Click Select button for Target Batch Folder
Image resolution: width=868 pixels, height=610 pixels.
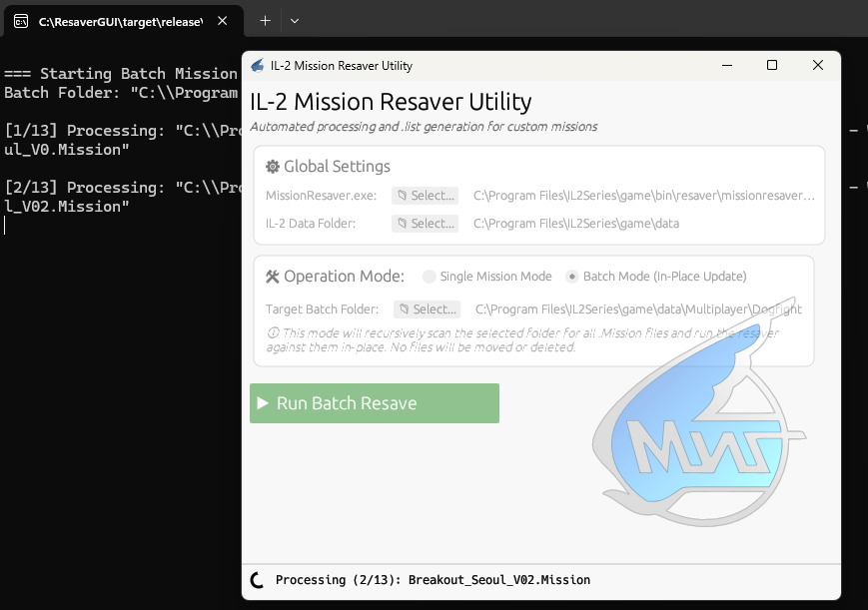[x=427, y=308]
